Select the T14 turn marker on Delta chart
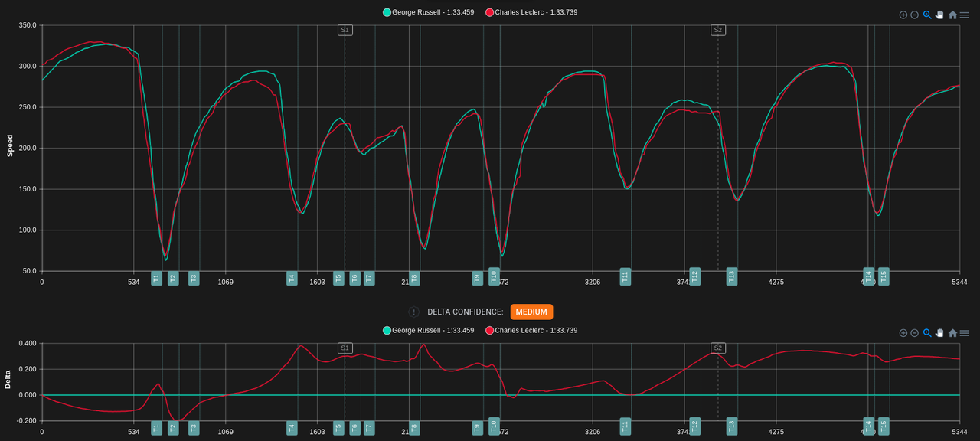Viewport: 980px width, 441px height. (868, 426)
